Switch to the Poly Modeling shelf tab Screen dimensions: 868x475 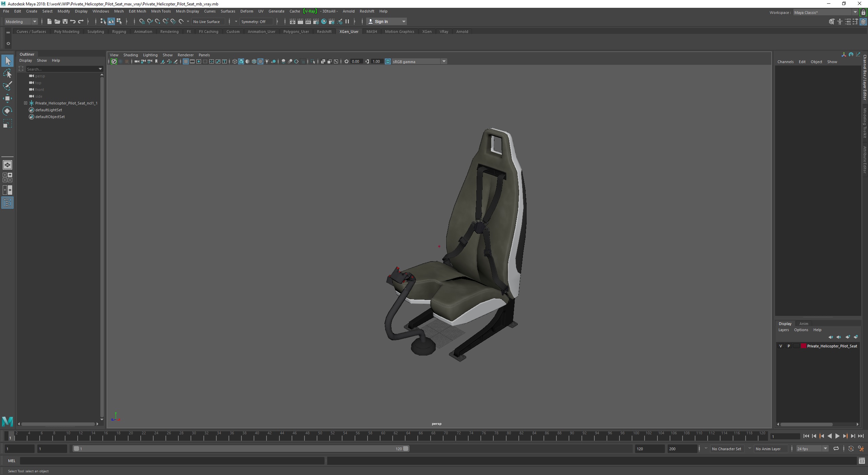click(66, 32)
